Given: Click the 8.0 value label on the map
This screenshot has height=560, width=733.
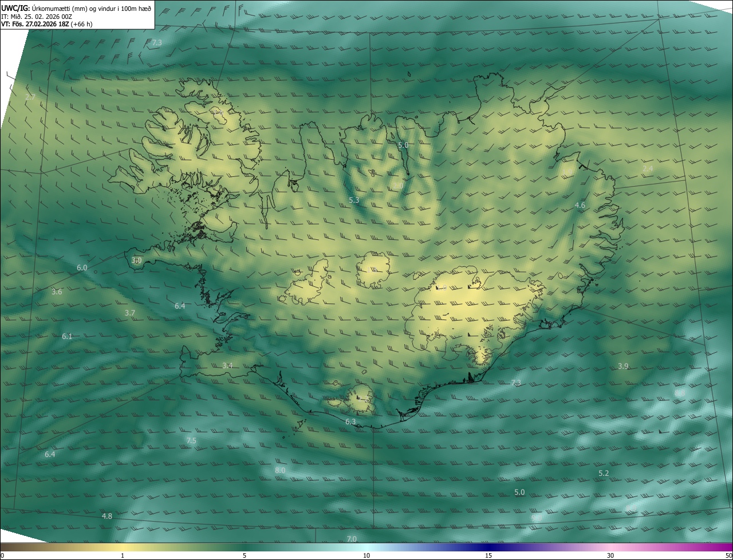Looking at the screenshot, I should coord(280,470).
